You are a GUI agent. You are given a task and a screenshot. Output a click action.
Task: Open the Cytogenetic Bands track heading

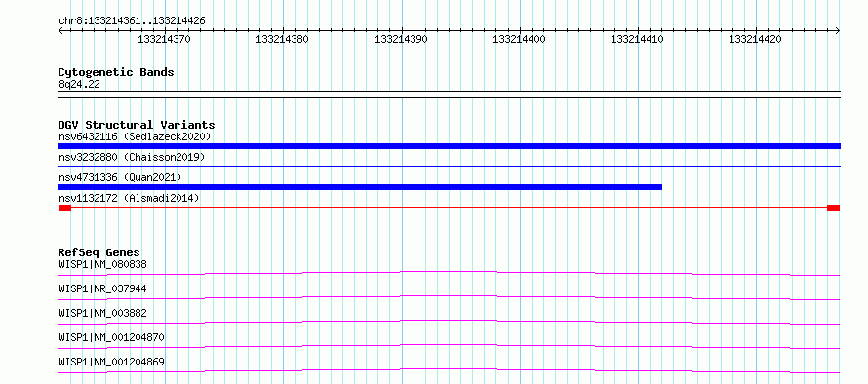coord(116,72)
